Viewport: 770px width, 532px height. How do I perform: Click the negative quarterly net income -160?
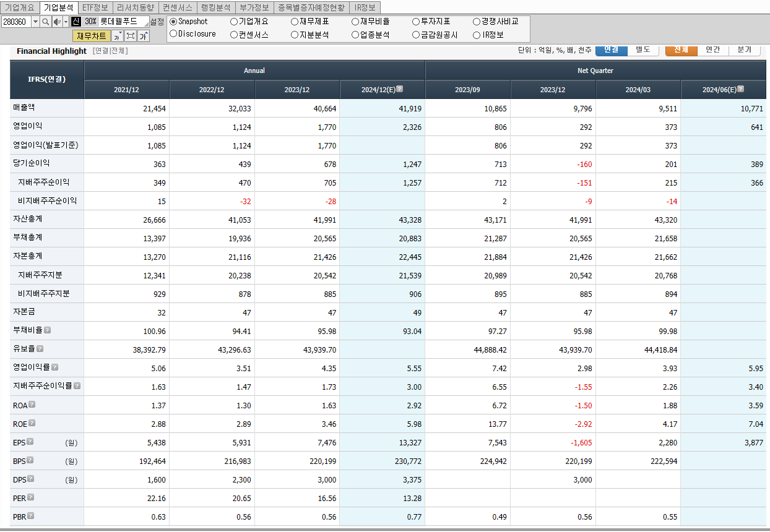584,165
